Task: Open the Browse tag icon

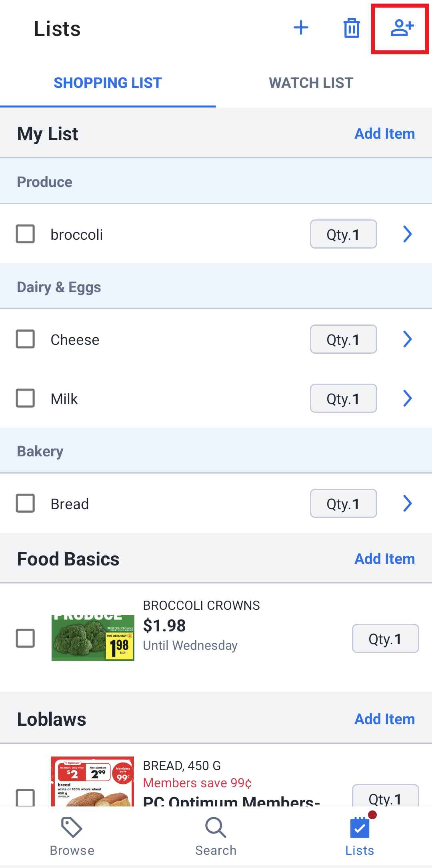Action: pyautogui.click(x=72, y=827)
